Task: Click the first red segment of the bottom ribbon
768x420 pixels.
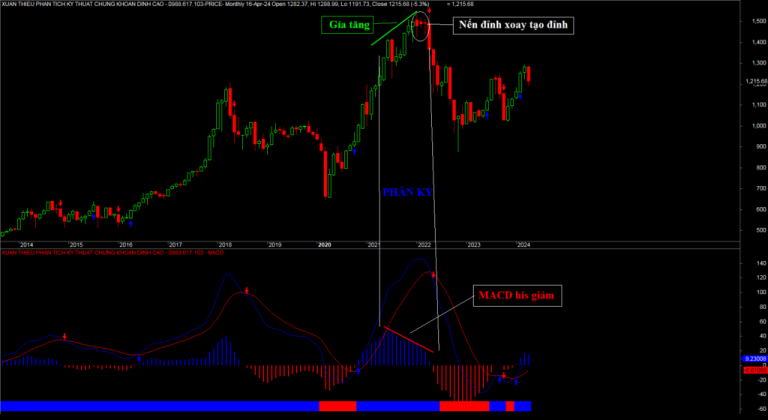Action: point(337,406)
